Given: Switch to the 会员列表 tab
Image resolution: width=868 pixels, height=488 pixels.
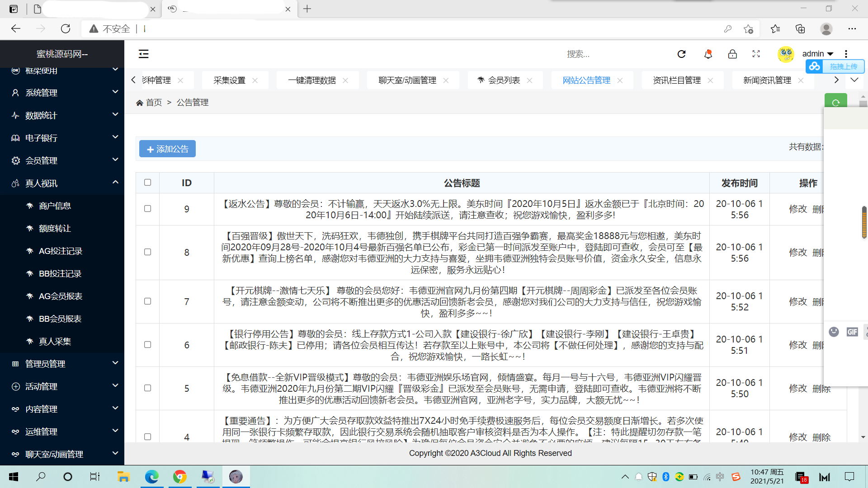Looking at the screenshot, I should click(x=504, y=80).
